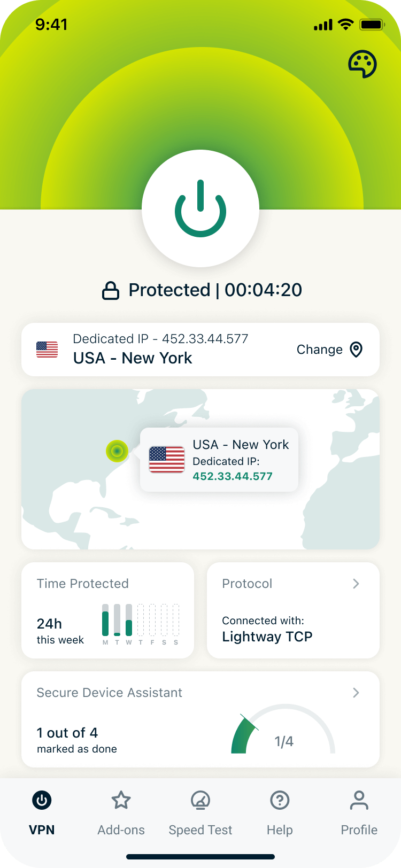Image resolution: width=401 pixels, height=868 pixels.
Task: Open the theme palette icon
Action: 363,65
